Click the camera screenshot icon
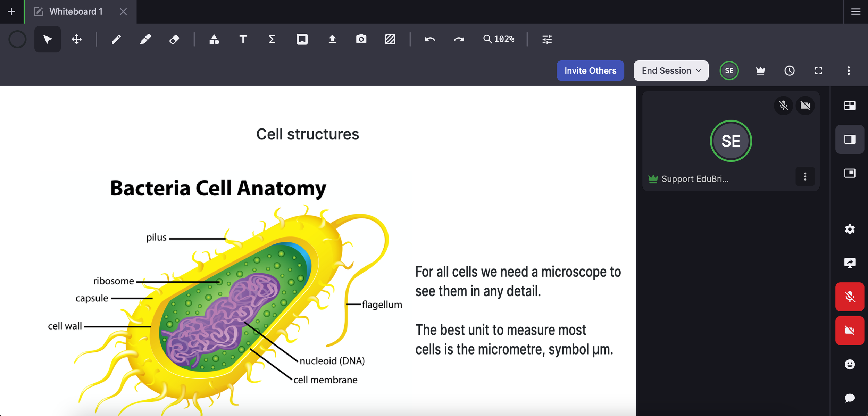This screenshot has width=868, height=416. pos(361,39)
